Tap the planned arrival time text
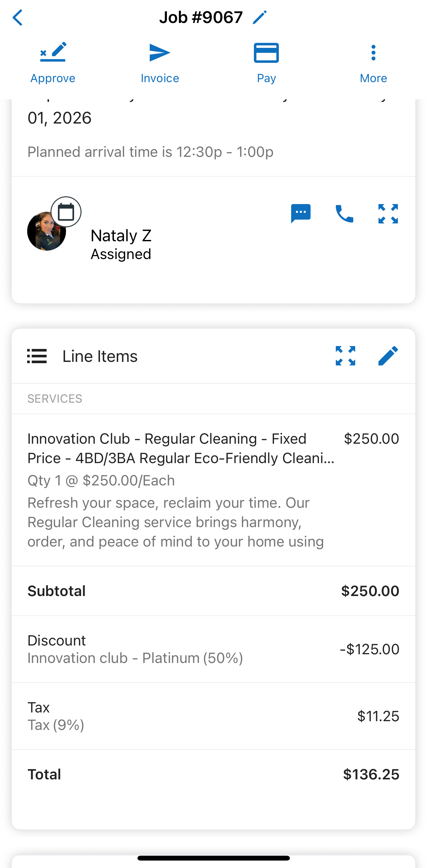 pyautogui.click(x=150, y=152)
